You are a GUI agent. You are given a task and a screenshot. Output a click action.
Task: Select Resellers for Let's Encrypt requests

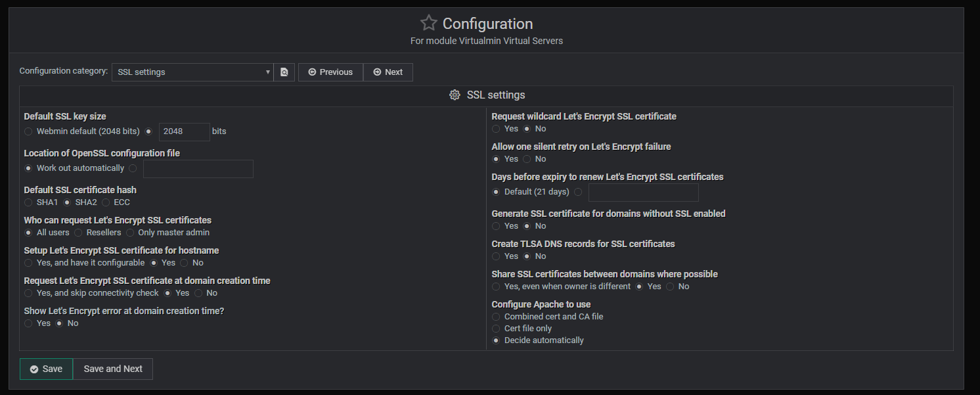tap(78, 233)
